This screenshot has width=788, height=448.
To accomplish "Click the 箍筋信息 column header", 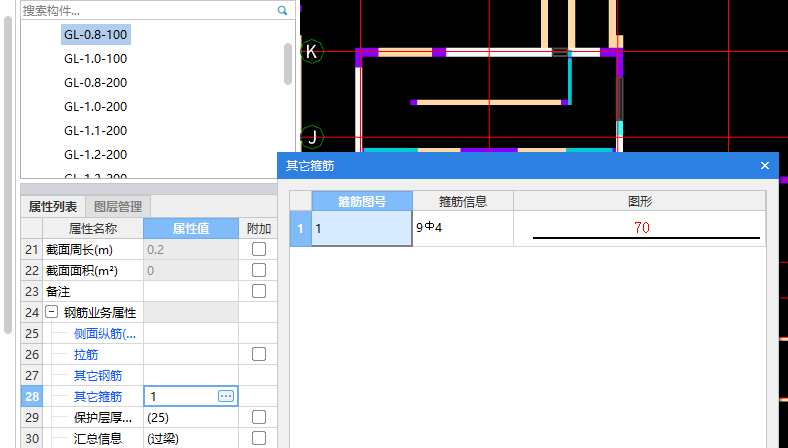I will 463,202.
